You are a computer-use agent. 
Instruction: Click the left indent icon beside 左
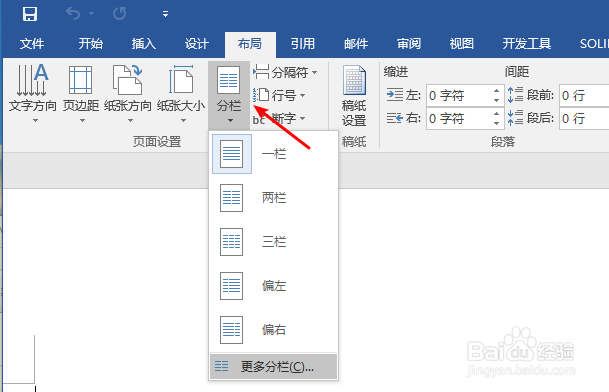(395, 95)
